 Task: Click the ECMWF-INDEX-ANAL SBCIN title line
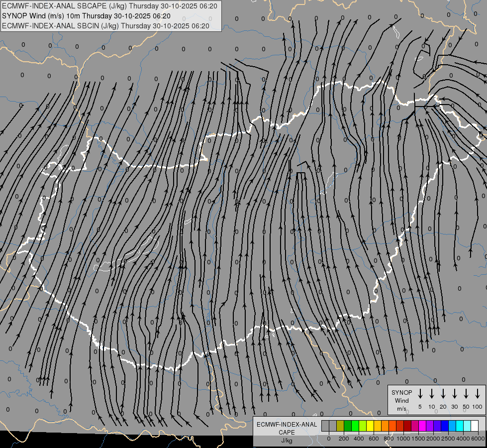tap(105, 26)
